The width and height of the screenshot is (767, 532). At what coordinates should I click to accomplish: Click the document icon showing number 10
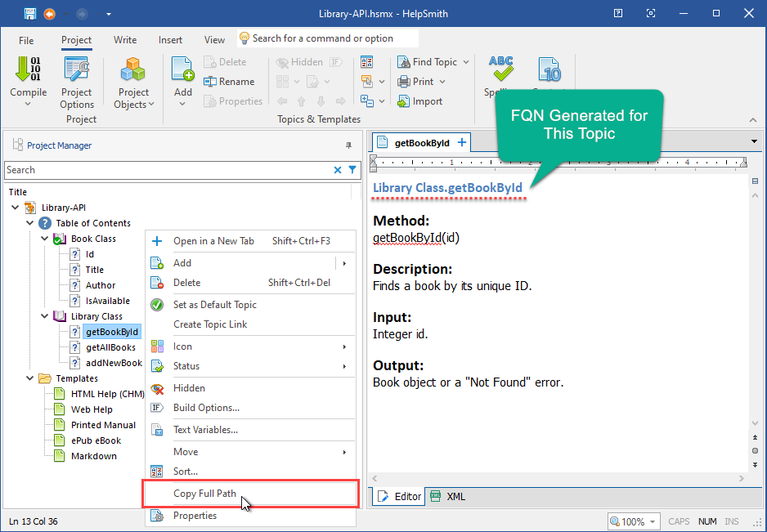pyautogui.click(x=549, y=69)
